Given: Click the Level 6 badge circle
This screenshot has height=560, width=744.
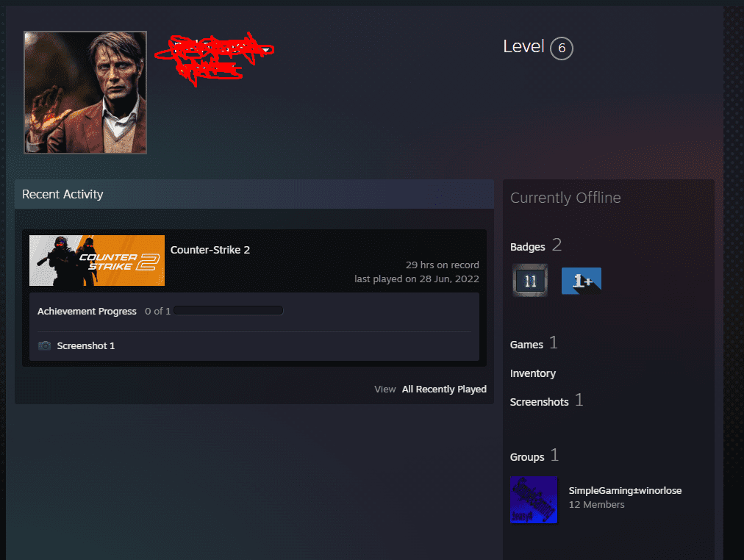Looking at the screenshot, I should 561,48.
